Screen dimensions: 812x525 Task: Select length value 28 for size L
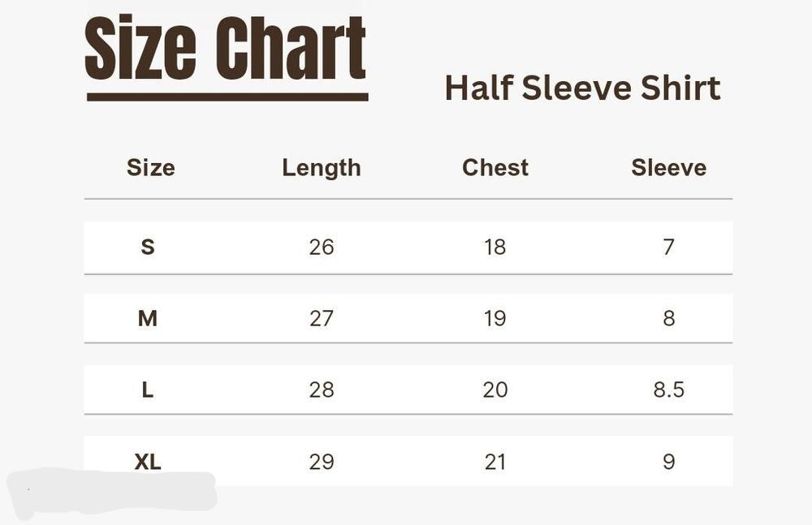click(322, 390)
